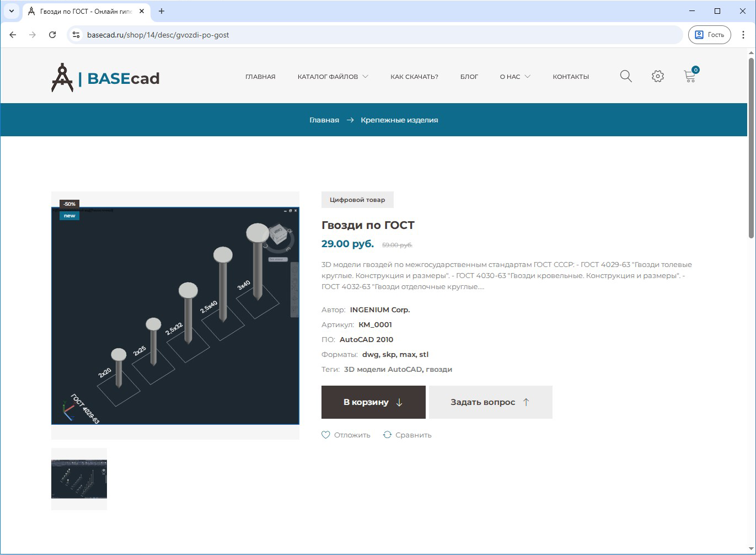
Task: Expand the Каталог файлов dropdown menu
Action: [x=333, y=77]
